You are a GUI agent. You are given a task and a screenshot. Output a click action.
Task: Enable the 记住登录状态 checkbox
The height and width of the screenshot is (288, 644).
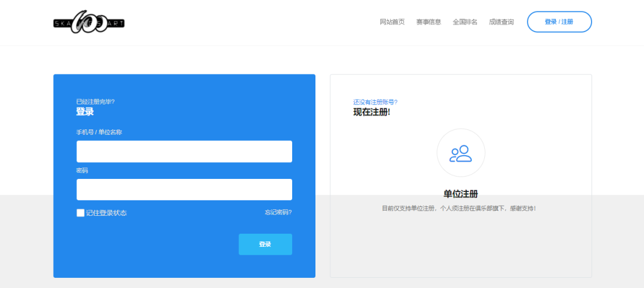coord(80,213)
